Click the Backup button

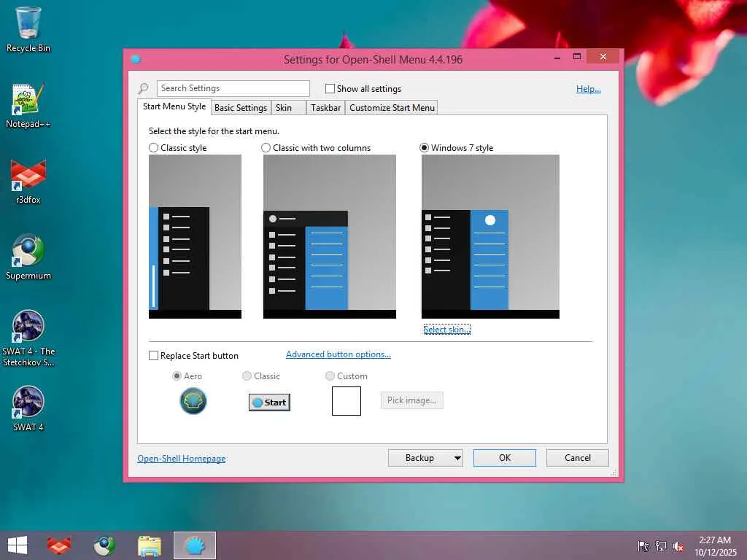pyautogui.click(x=419, y=458)
